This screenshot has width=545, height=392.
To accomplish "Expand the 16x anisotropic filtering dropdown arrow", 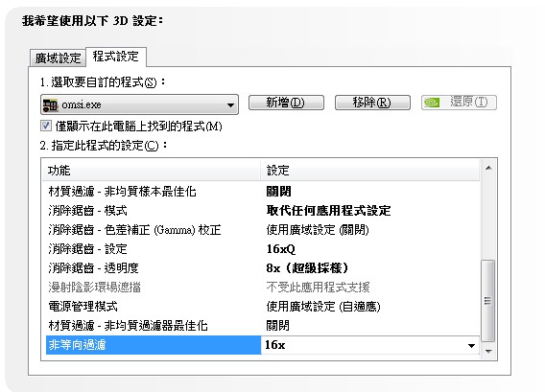I will point(471,345).
